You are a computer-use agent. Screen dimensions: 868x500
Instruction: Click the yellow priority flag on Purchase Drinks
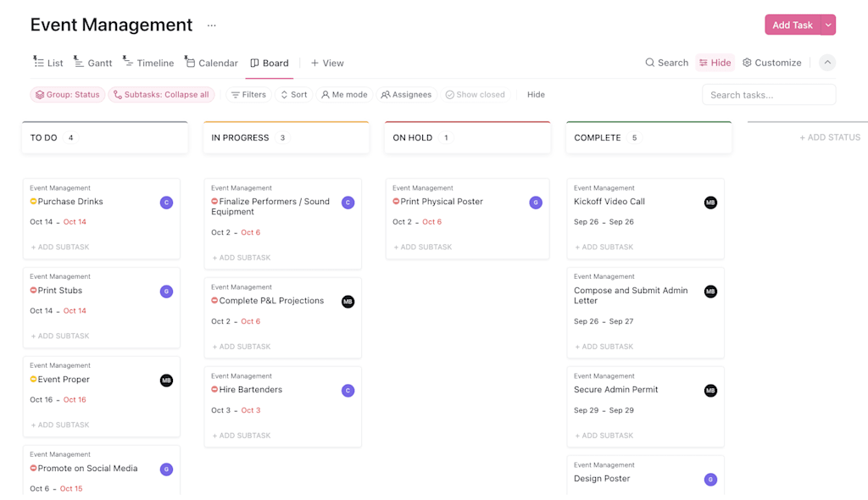(33, 202)
